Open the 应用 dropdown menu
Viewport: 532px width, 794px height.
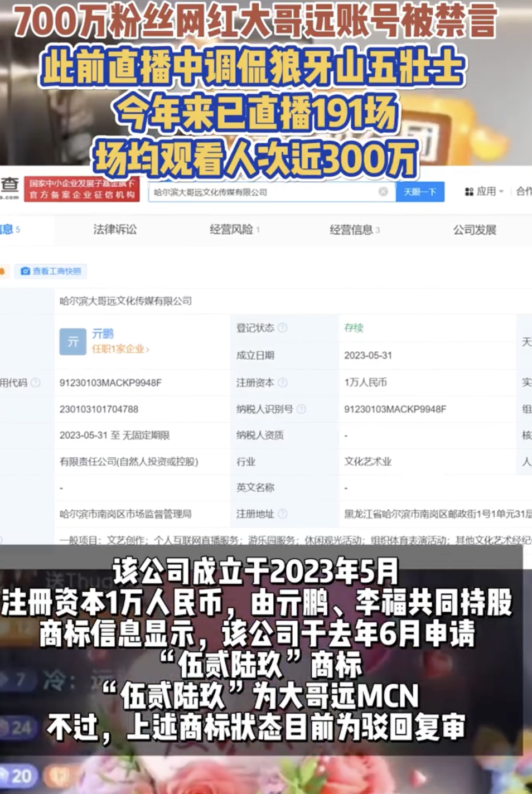489,191
